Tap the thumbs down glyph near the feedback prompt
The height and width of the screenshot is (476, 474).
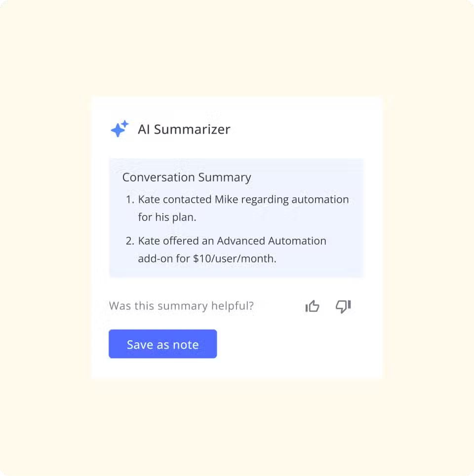tap(343, 306)
